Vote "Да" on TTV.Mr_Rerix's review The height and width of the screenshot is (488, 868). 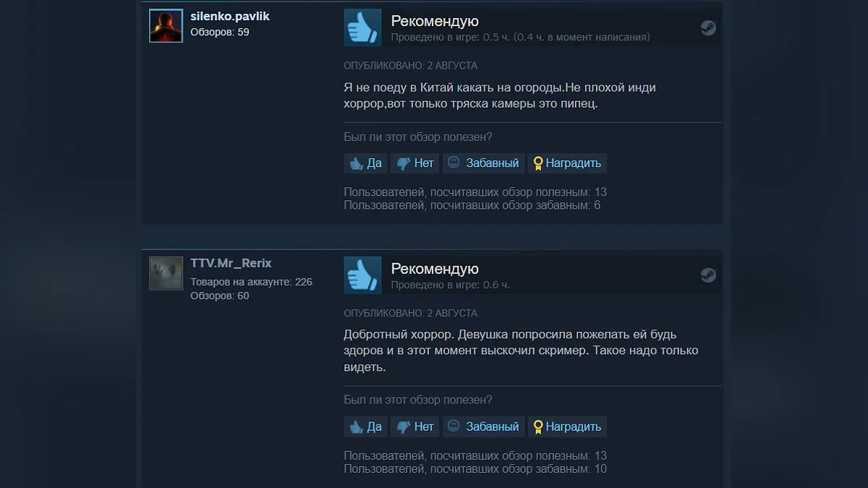click(366, 427)
